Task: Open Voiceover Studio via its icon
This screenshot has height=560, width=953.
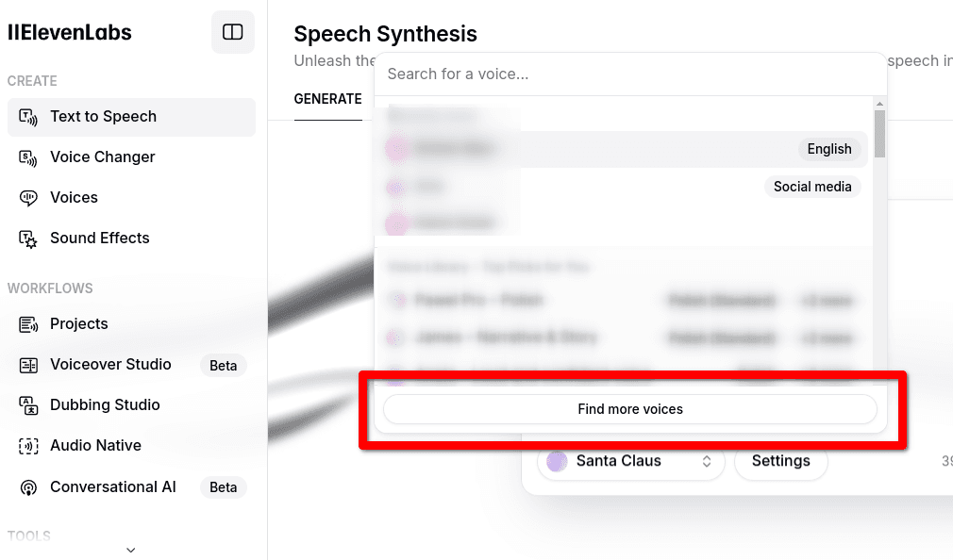Action: tap(28, 365)
